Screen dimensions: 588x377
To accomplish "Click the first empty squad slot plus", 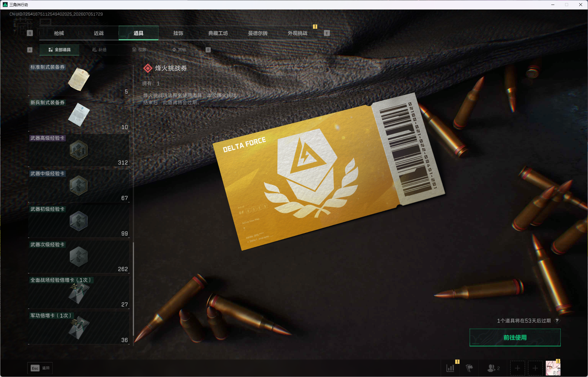I will 517,368.
